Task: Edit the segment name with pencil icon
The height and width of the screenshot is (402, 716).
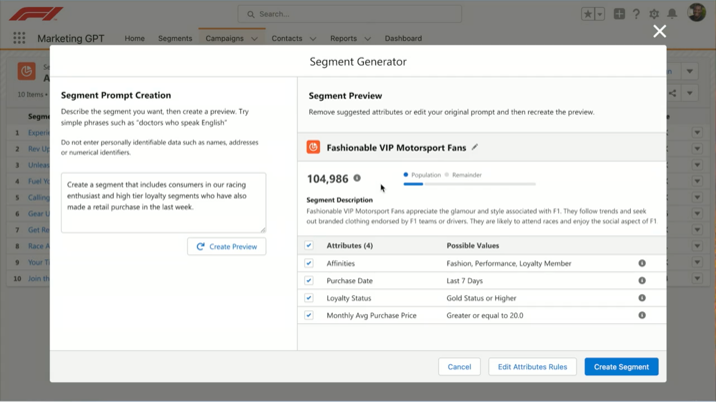Action: pyautogui.click(x=475, y=147)
